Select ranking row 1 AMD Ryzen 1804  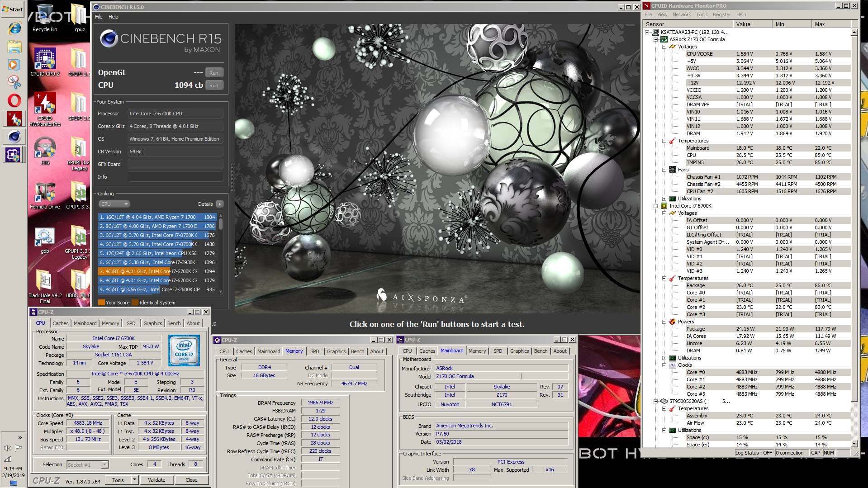pos(157,217)
